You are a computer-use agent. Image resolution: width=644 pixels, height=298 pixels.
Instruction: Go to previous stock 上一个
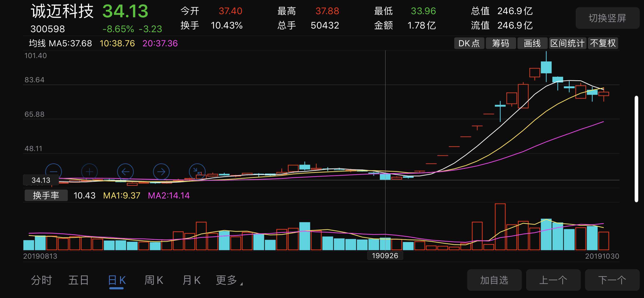tap(553, 280)
